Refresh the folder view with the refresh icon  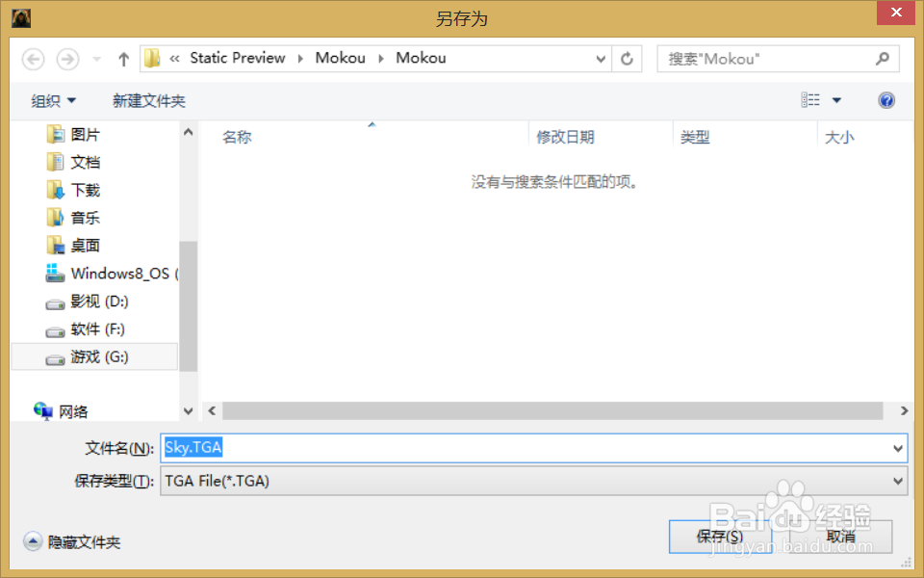(x=627, y=59)
